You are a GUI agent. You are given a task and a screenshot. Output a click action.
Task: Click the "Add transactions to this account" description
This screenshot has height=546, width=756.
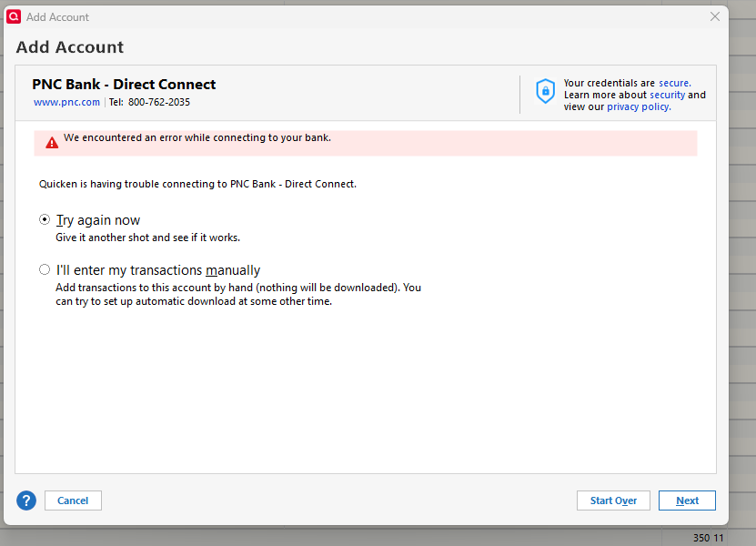238,288
